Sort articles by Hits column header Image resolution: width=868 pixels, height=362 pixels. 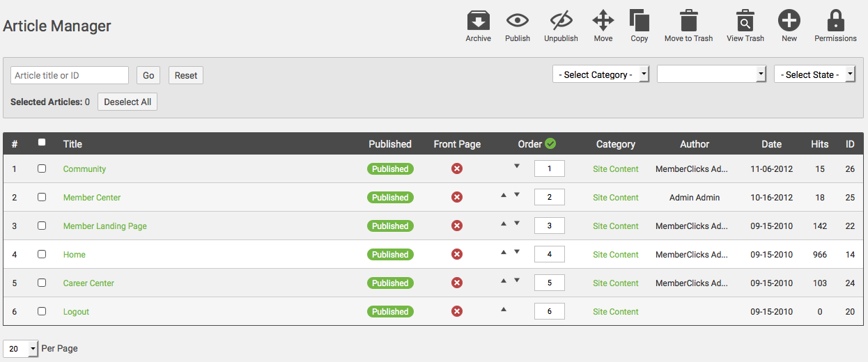820,144
